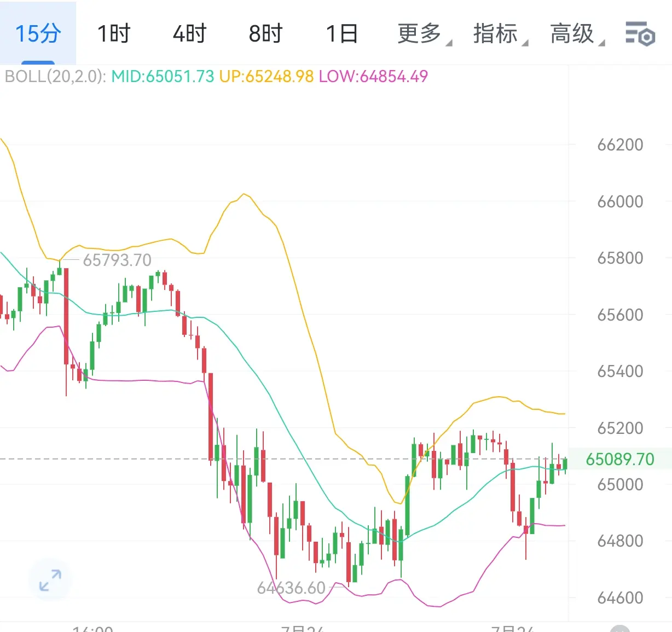Select the 15分 timeframe tab
The height and width of the screenshot is (632, 672).
[x=38, y=34]
